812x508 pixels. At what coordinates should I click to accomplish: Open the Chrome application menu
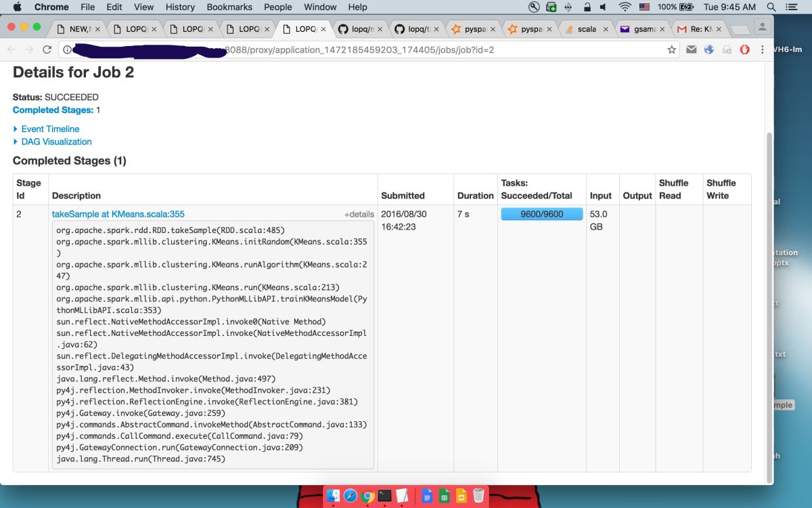[x=51, y=7]
